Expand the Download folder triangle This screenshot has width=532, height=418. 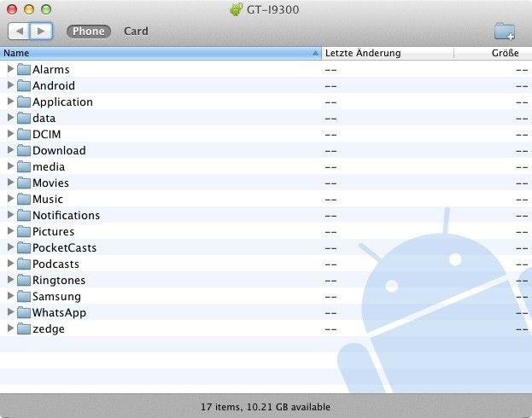pyautogui.click(x=10, y=150)
